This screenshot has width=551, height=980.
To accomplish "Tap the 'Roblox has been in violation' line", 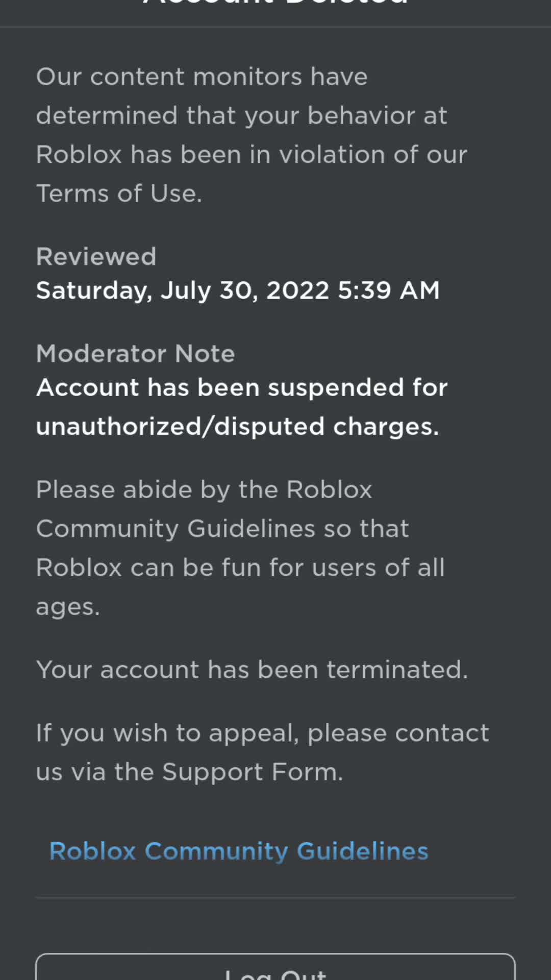I will (252, 155).
